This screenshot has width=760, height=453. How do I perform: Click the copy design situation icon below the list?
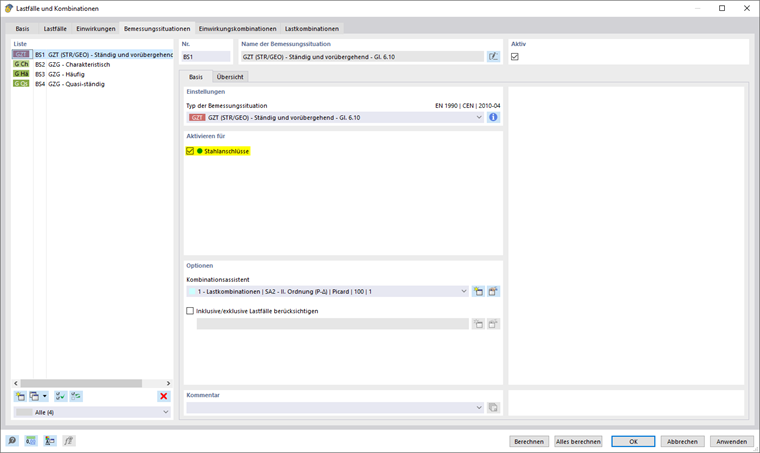pos(34,396)
